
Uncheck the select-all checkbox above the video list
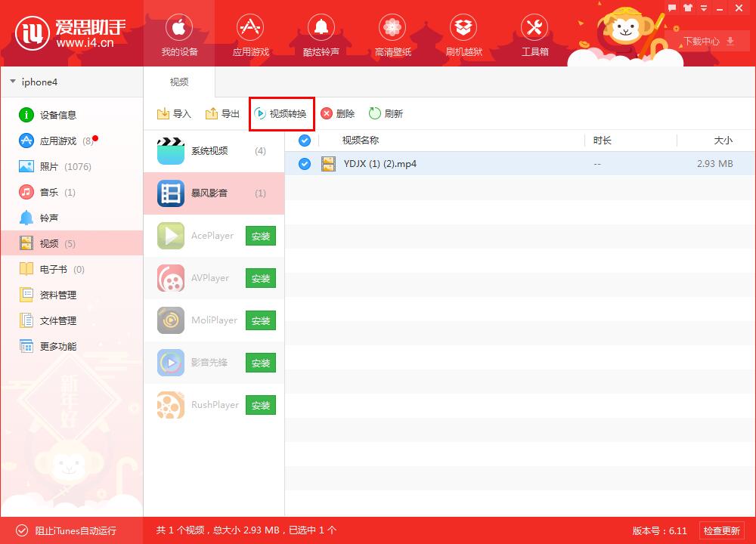[304, 141]
